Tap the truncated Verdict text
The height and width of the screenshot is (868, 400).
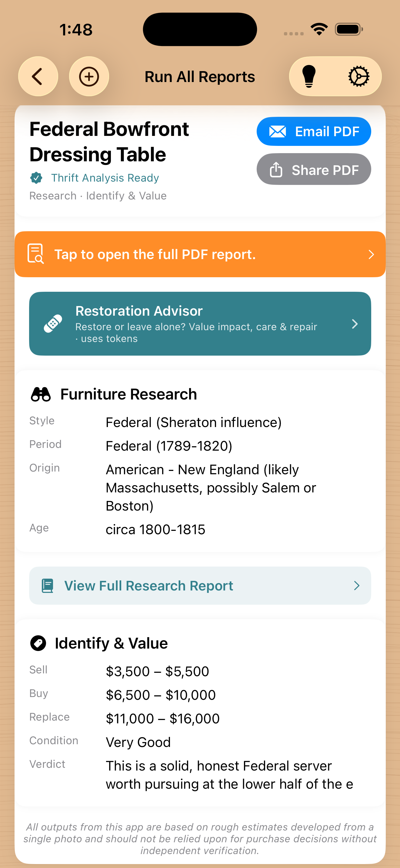click(229, 775)
